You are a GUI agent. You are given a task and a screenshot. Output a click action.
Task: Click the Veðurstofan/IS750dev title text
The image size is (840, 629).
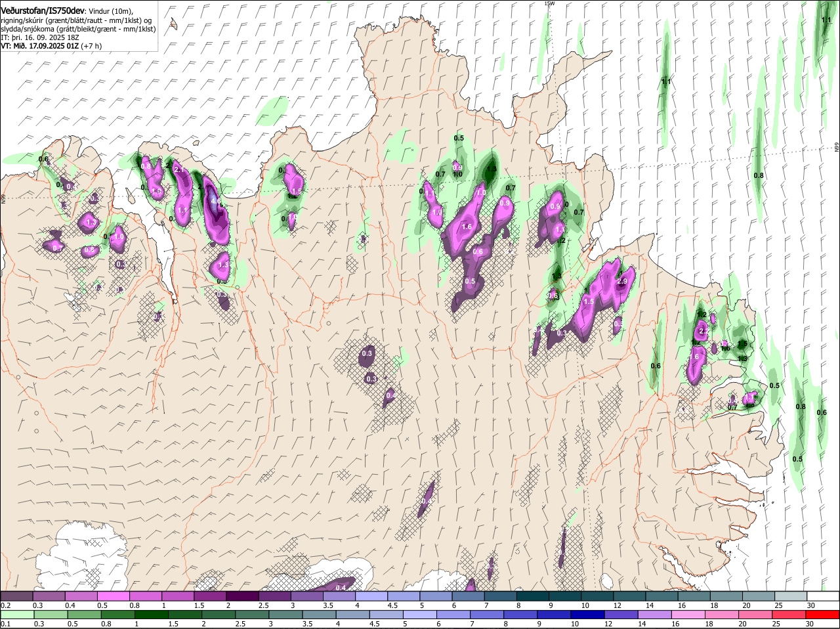point(43,11)
